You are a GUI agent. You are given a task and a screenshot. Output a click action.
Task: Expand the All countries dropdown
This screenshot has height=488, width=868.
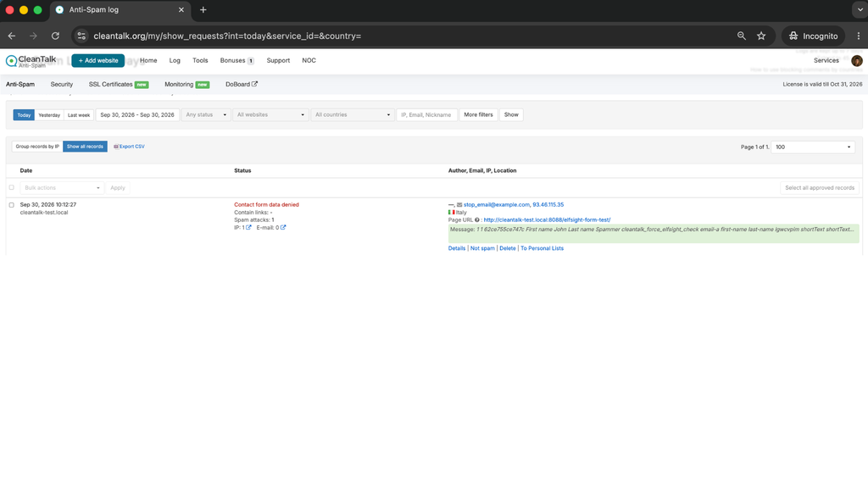pos(353,115)
